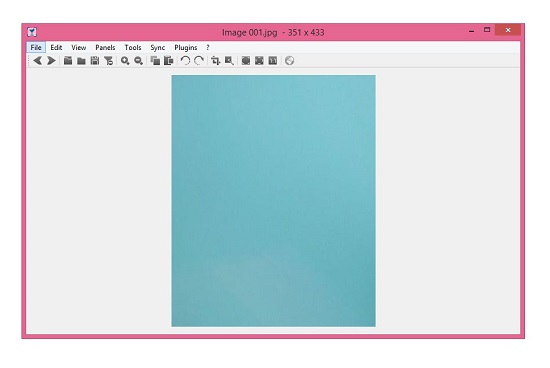Open the View menu
Image resolution: width=550 pixels, height=368 pixels.
79,47
